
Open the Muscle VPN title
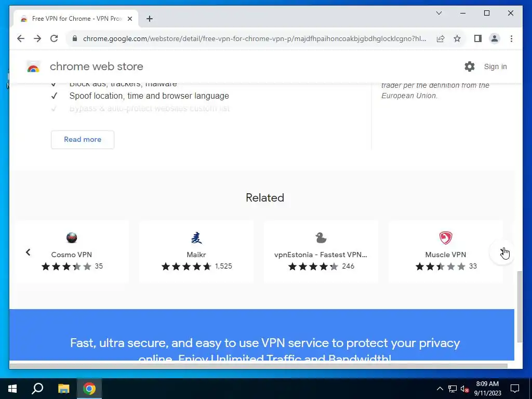[446, 255]
